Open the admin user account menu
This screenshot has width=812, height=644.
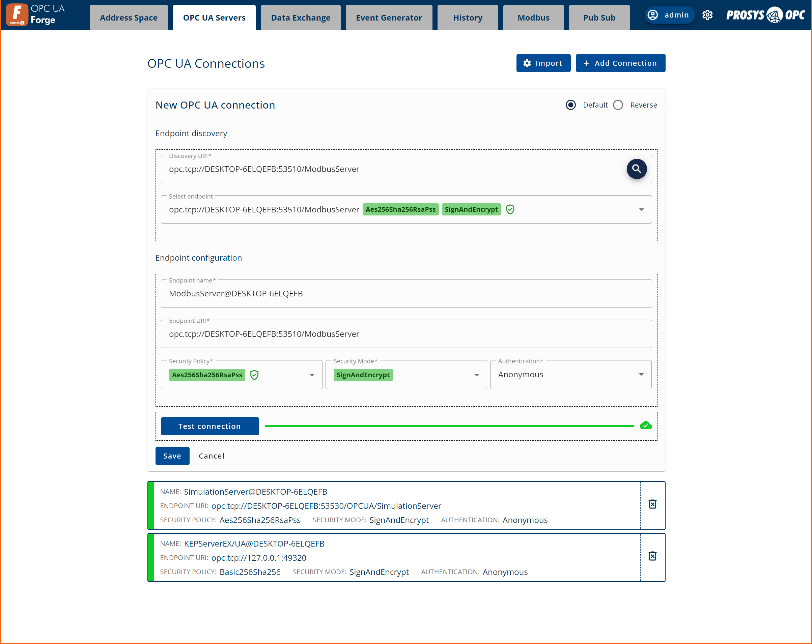point(669,15)
